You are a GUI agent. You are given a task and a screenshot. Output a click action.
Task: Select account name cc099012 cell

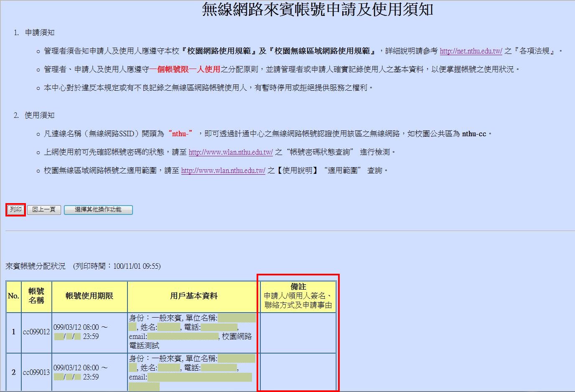pyautogui.click(x=36, y=332)
